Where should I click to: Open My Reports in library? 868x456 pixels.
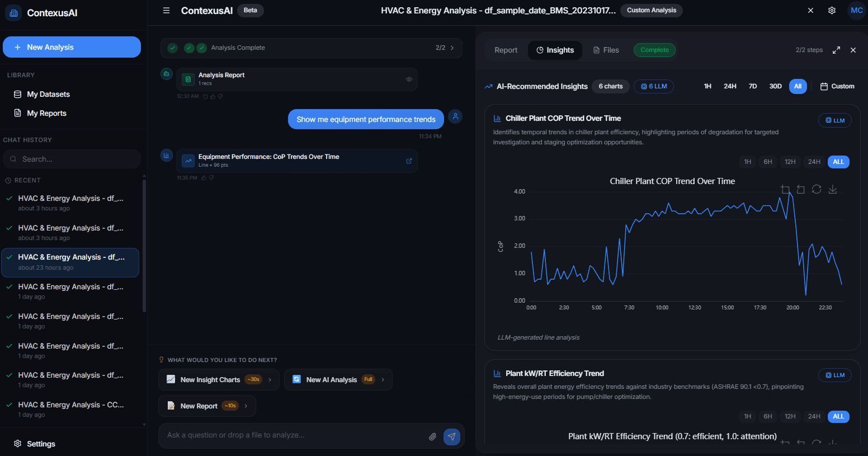pyautogui.click(x=72, y=113)
